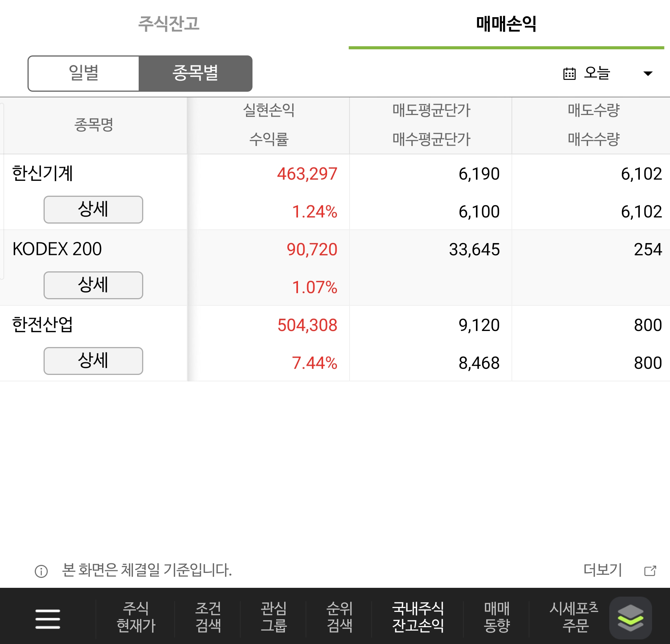670x644 pixels.
Task: Select 국내주식 잔고손익 menu
Action: pos(418,617)
